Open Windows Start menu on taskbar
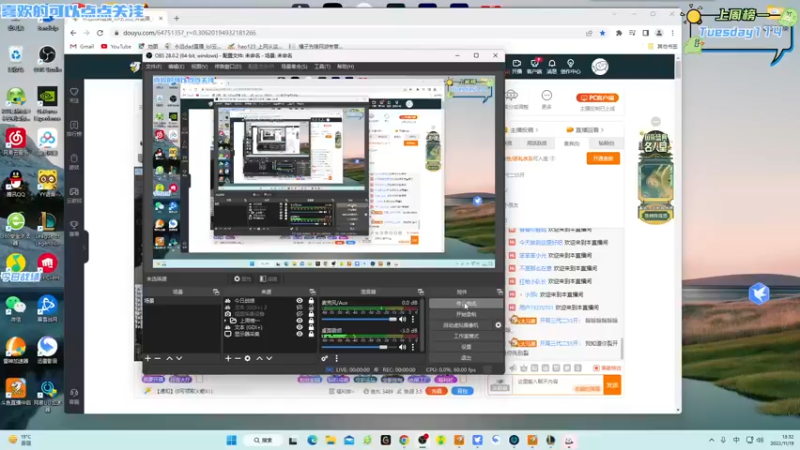The height and width of the screenshot is (450, 800). click(231, 440)
